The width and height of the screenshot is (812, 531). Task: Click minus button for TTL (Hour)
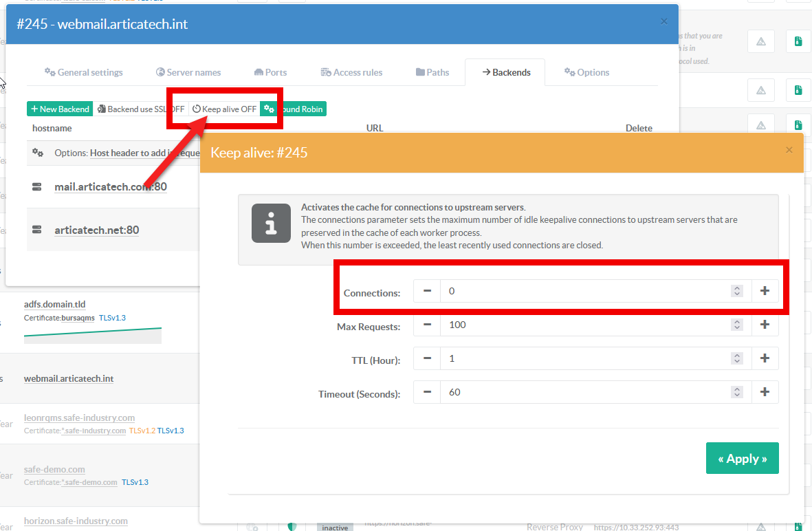click(x=427, y=358)
